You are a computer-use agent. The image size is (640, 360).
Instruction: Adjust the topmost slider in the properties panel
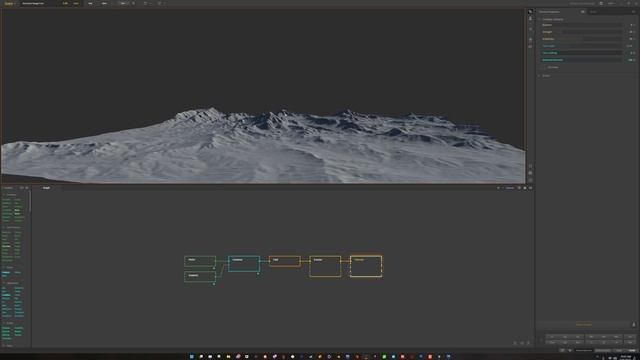coord(582,25)
